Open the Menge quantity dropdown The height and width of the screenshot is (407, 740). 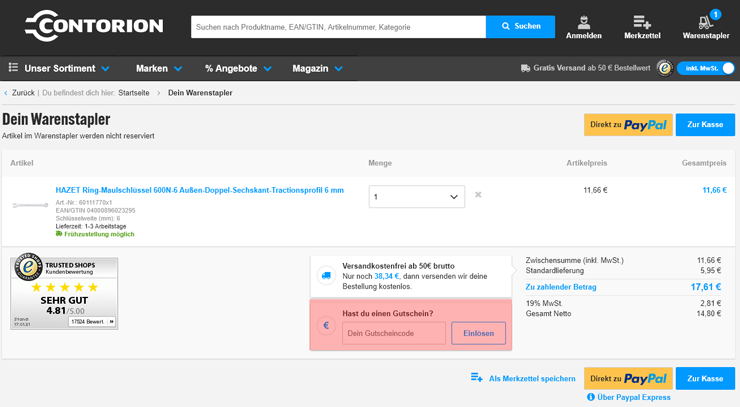(x=417, y=196)
